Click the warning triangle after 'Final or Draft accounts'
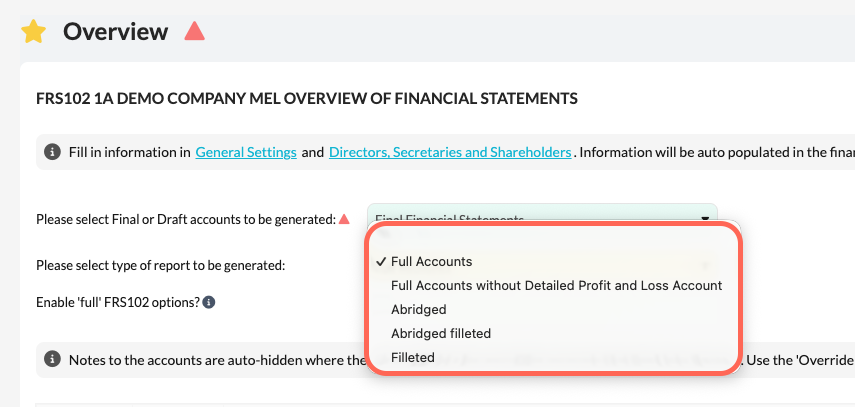 (x=344, y=220)
